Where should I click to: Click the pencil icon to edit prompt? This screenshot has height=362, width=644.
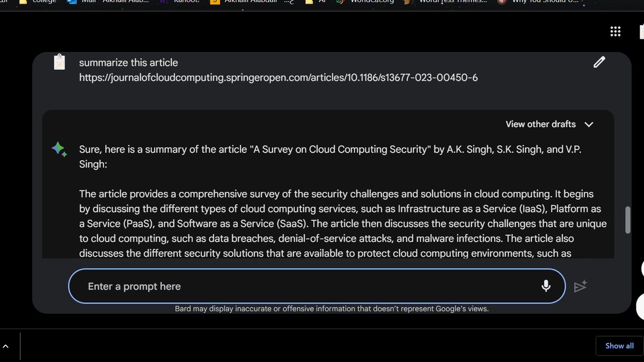599,62
